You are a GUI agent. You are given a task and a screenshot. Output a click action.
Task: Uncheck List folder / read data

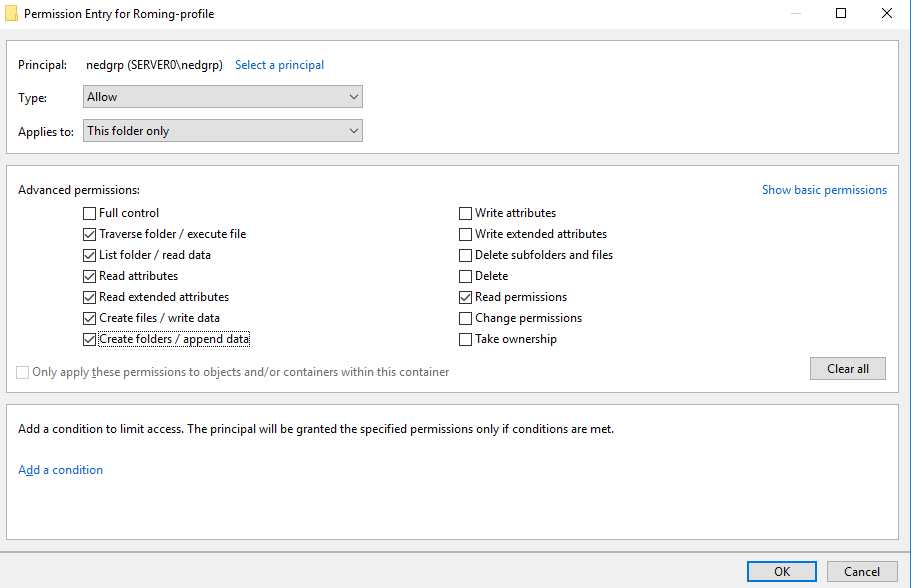click(x=90, y=255)
